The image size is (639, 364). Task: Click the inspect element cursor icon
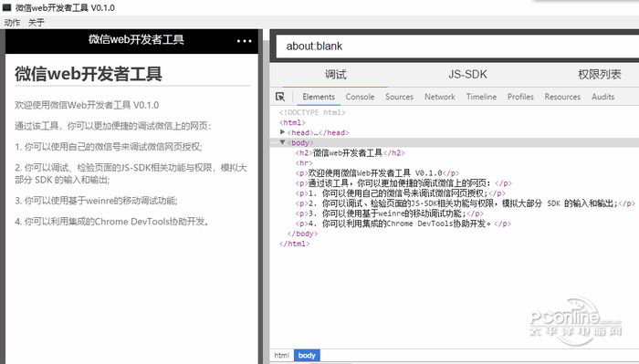coord(280,97)
